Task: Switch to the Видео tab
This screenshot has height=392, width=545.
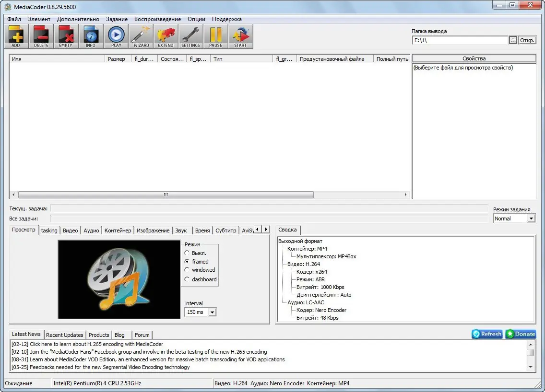Action: 70,231
